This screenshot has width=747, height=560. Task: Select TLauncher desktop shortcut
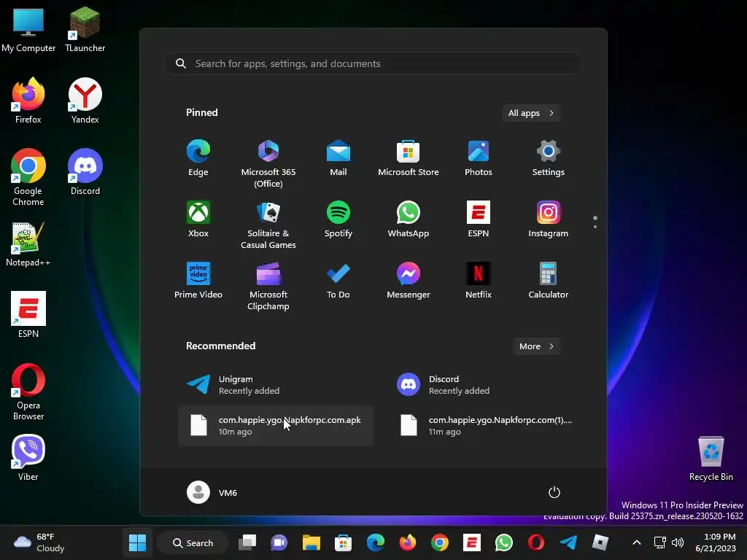tap(85, 29)
